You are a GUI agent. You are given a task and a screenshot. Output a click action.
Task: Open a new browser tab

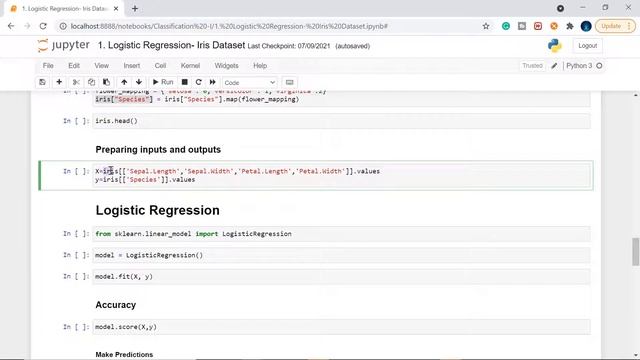pos(135,9)
